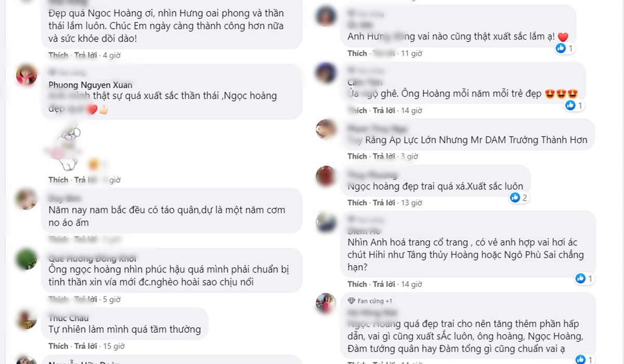
Task: Click the 'Fan cứng +1' diamond badge
Action: [369, 301]
